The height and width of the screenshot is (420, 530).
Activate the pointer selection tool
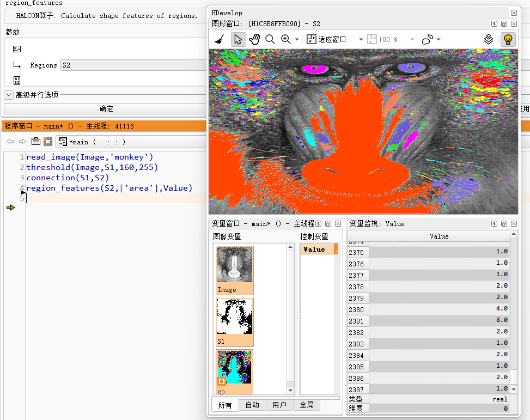pyautogui.click(x=237, y=39)
